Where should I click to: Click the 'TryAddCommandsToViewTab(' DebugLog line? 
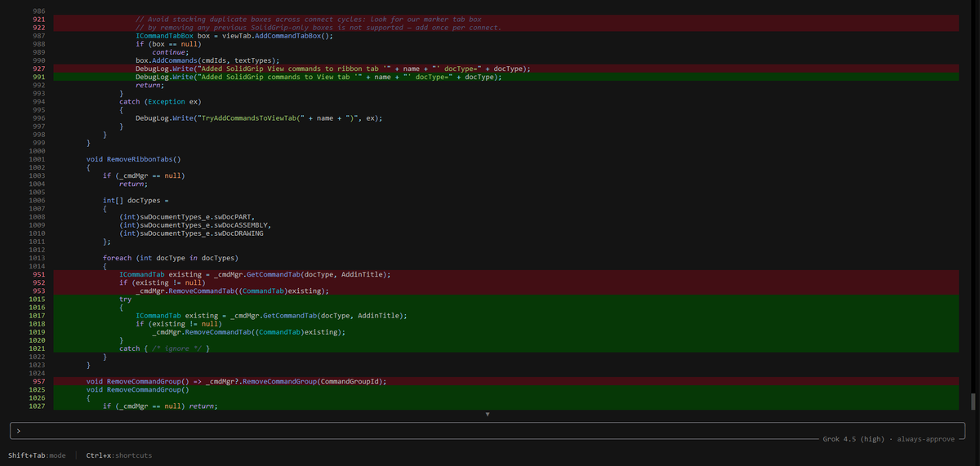click(x=259, y=118)
